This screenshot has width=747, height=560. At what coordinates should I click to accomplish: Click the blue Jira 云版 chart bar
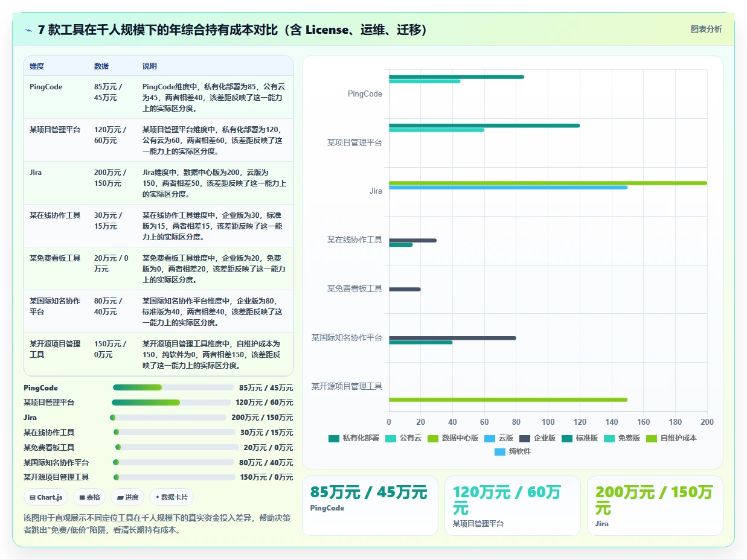[x=508, y=188]
